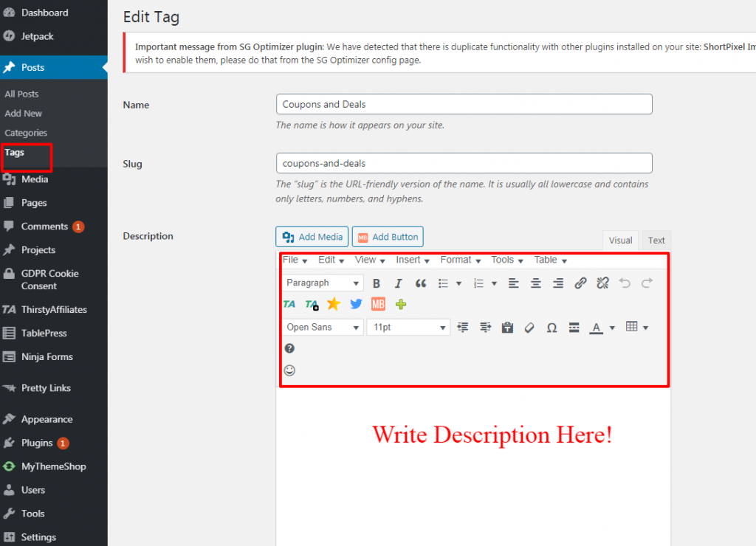
Task: Apply italic formatting
Action: [x=398, y=283]
